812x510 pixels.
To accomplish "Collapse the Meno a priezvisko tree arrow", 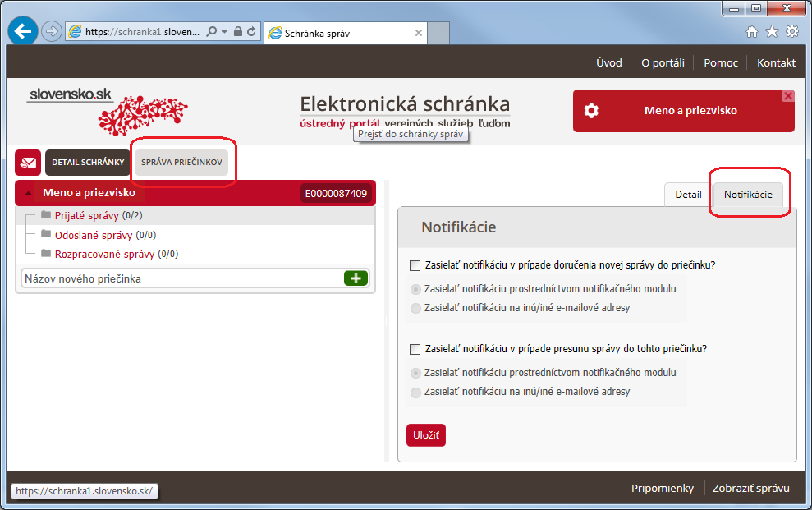I will (x=29, y=193).
